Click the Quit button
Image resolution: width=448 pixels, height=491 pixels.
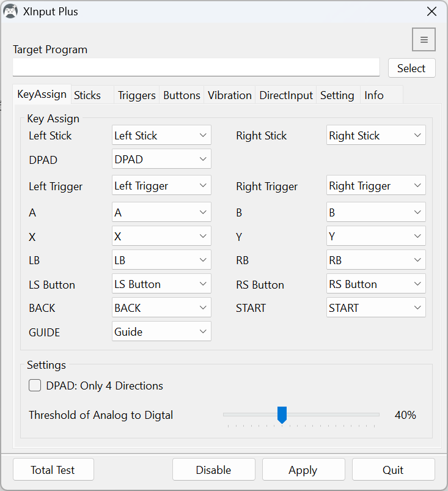393,470
